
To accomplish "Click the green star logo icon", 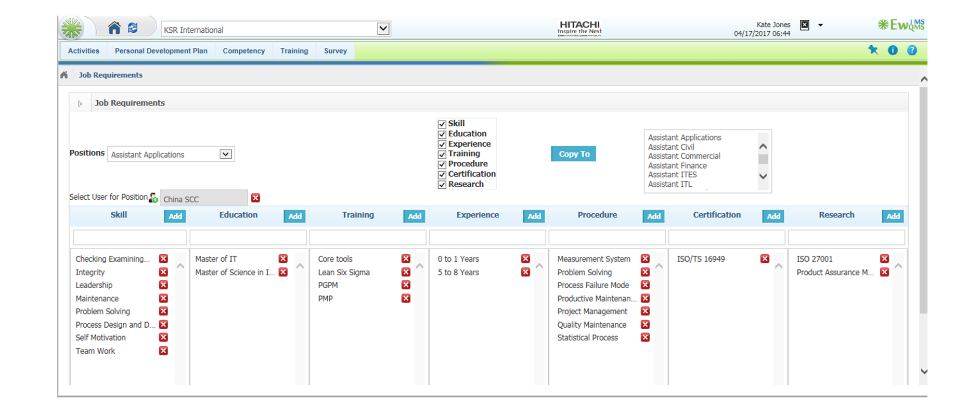I will pos(72,28).
